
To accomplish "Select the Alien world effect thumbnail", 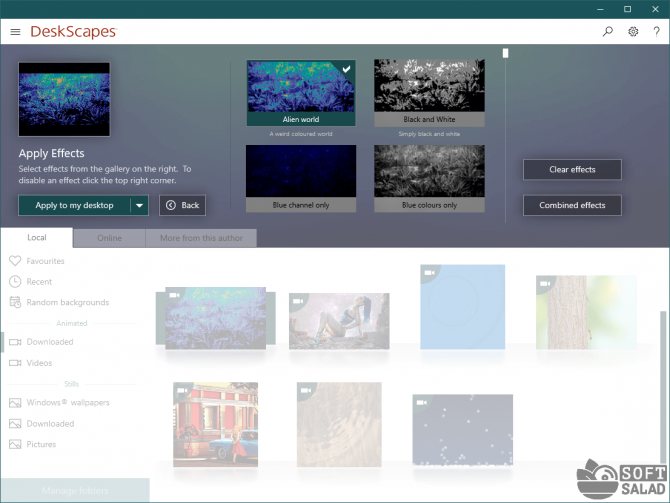I will click(301, 93).
